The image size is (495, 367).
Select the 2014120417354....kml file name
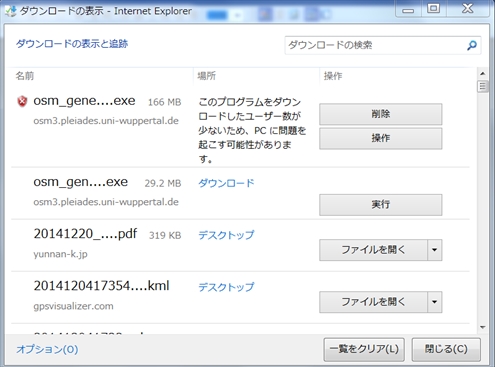(101, 286)
